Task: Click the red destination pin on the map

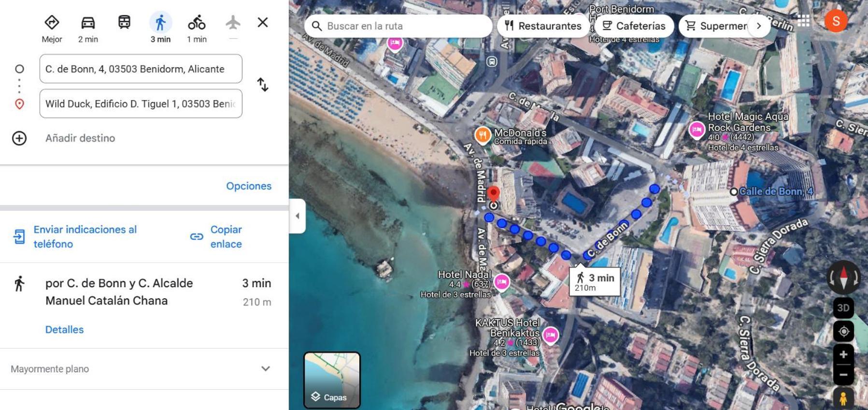Action: tap(493, 194)
